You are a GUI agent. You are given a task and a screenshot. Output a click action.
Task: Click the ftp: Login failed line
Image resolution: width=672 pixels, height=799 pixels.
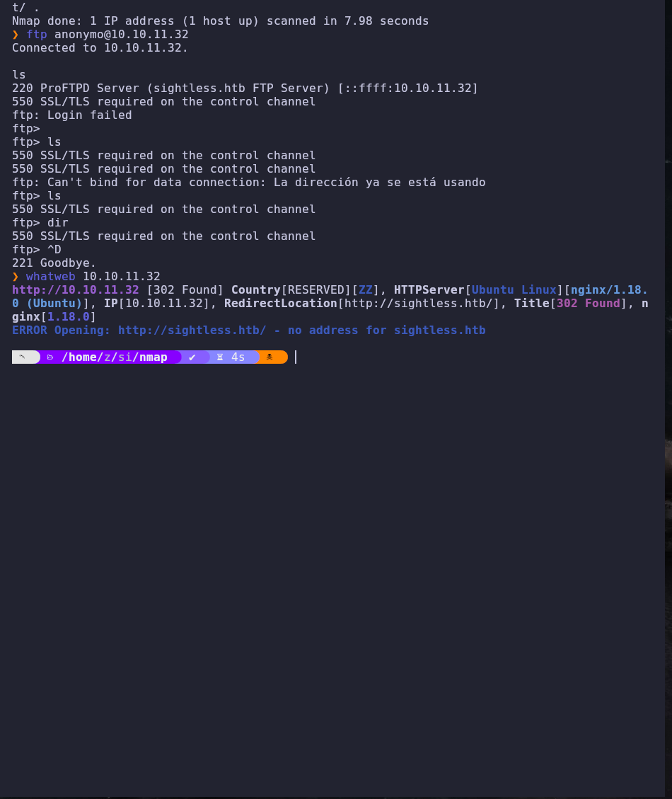pos(72,115)
